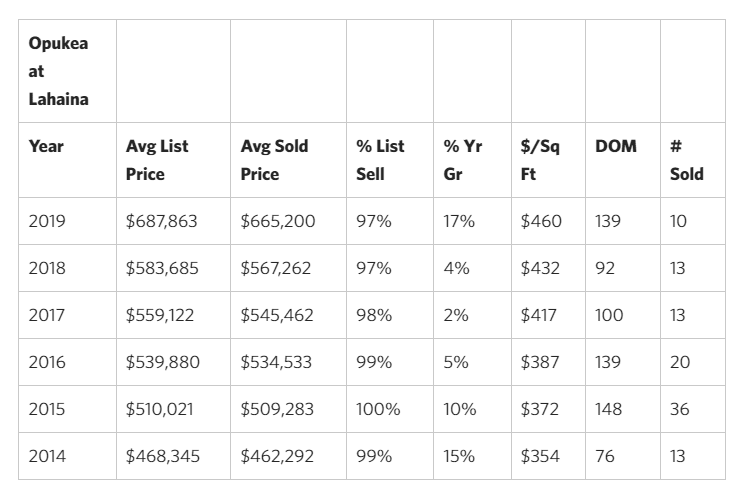Click the 'Avg List Price' column header
The width and height of the screenshot is (745, 502).
157,160
